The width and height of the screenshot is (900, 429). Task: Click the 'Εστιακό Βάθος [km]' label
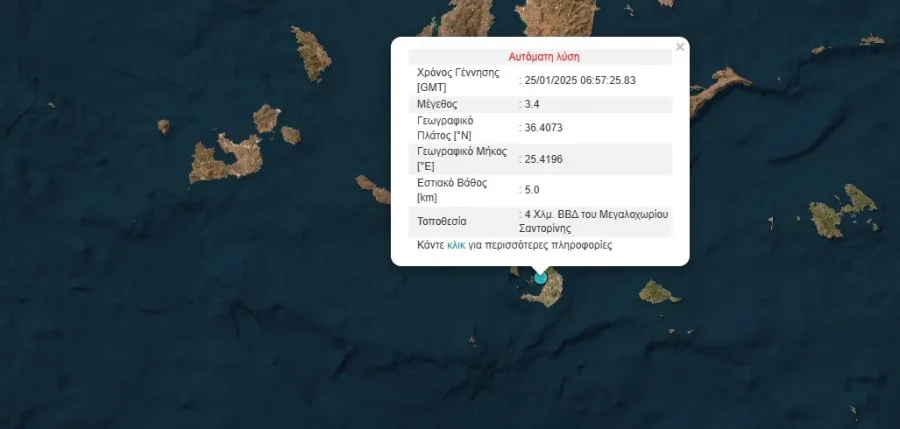point(452,190)
